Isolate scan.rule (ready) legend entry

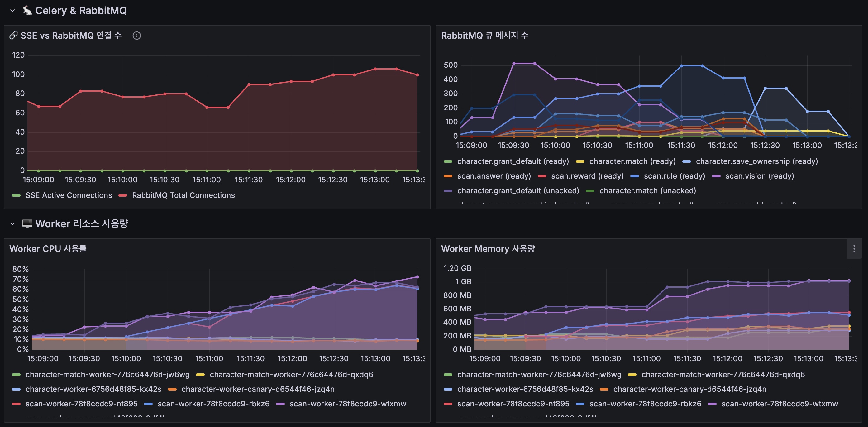pyautogui.click(x=674, y=176)
